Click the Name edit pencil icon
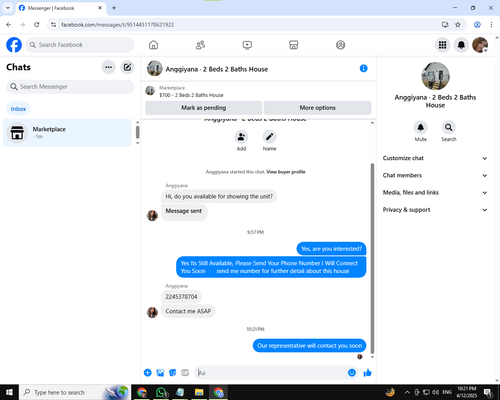 (x=269, y=137)
